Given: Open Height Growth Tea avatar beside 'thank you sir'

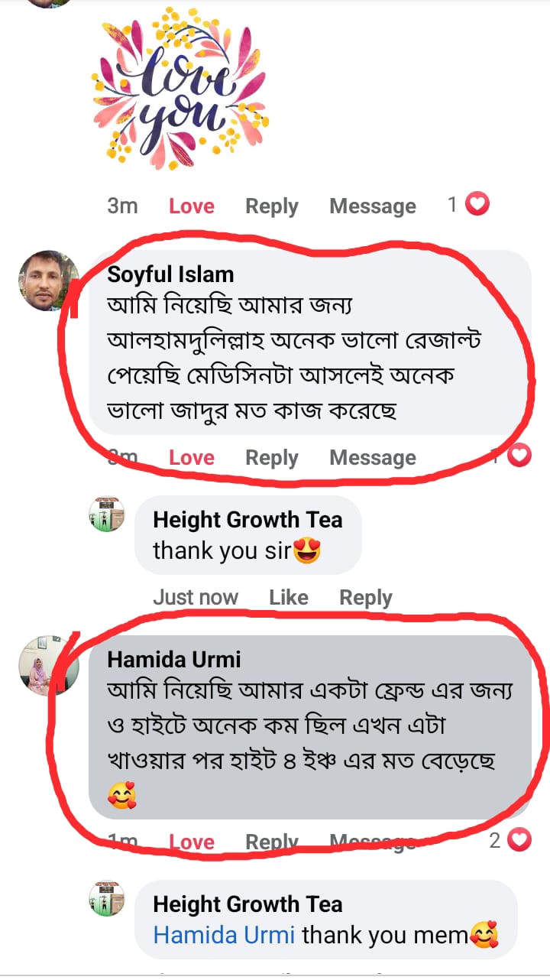Looking at the screenshot, I should point(107,514).
